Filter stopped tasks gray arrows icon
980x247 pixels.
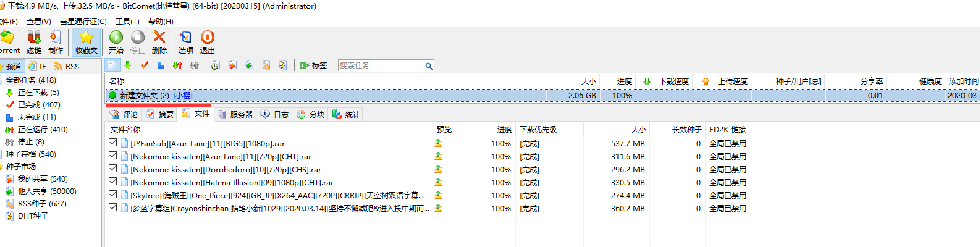click(x=194, y=65)
